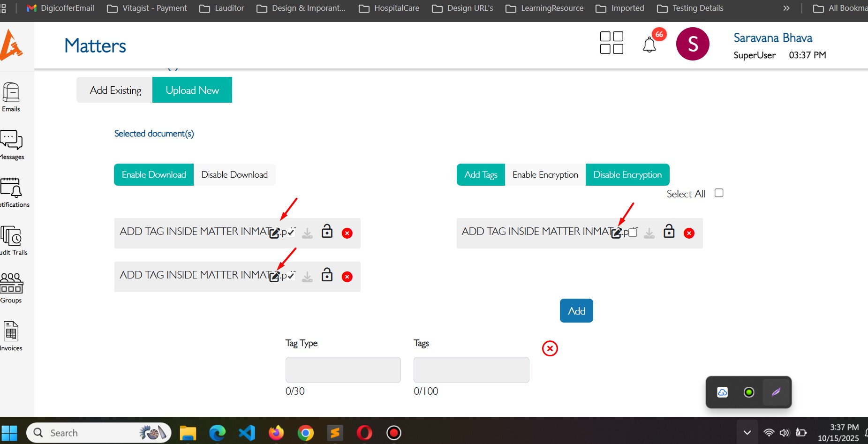
Task: Open Emails from the sidebar
Action: tap(11, 97)
